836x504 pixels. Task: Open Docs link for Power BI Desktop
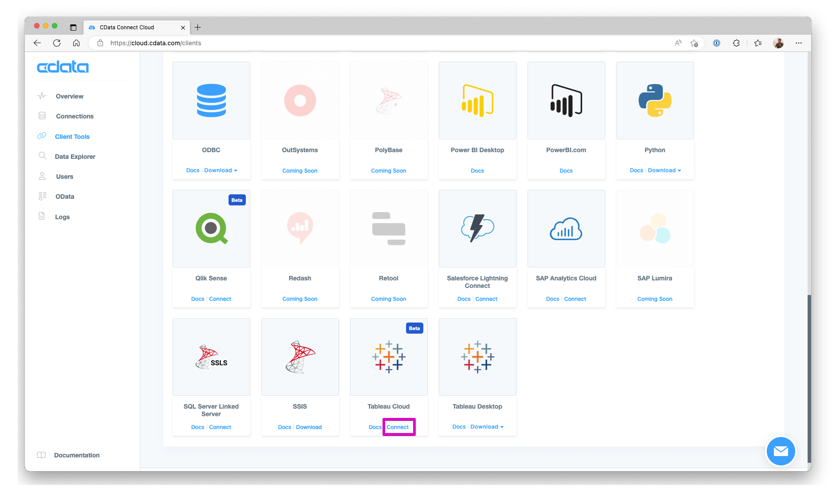point(477,171)
